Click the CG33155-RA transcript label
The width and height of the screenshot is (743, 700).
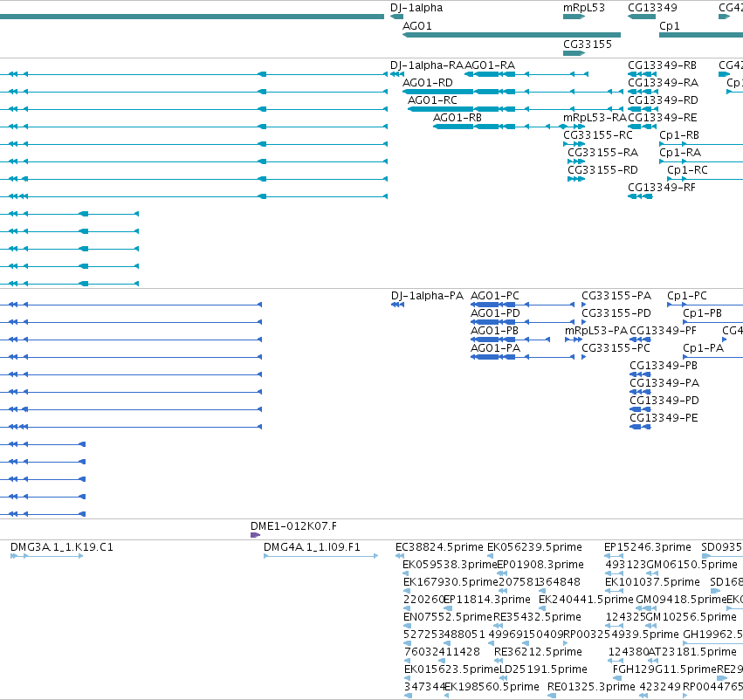pos(602,153)
